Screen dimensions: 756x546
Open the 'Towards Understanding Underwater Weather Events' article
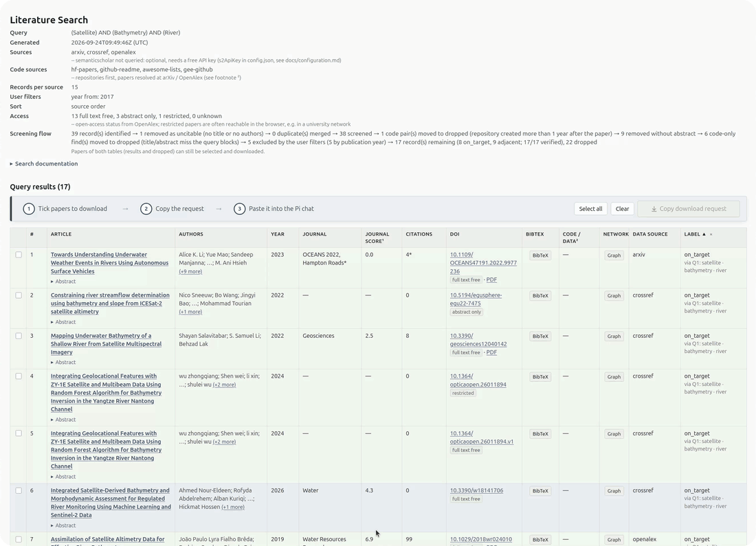(109, 262)
